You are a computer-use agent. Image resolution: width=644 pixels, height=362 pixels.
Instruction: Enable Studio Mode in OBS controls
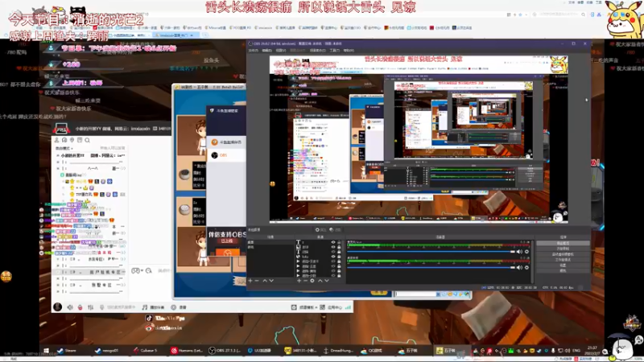pos(563,259)
